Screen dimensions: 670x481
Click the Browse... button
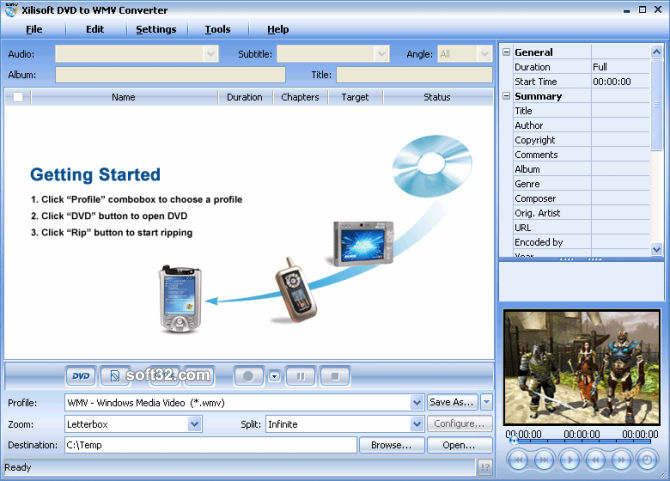coord(392,445)
